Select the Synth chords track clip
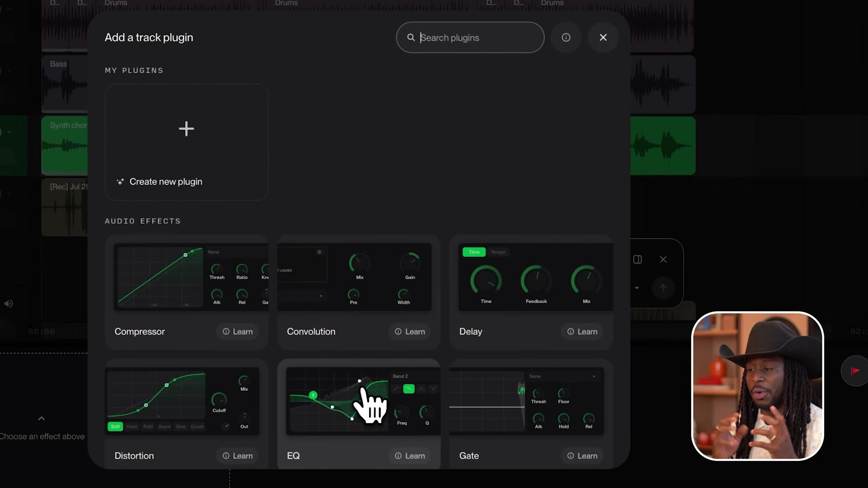 [x=65, y=146]
